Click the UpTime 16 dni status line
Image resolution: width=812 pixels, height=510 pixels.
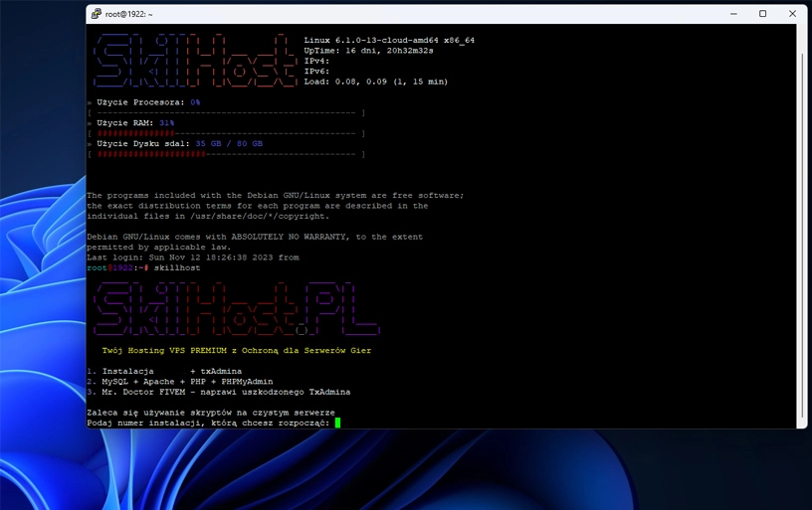pos(368,51)
